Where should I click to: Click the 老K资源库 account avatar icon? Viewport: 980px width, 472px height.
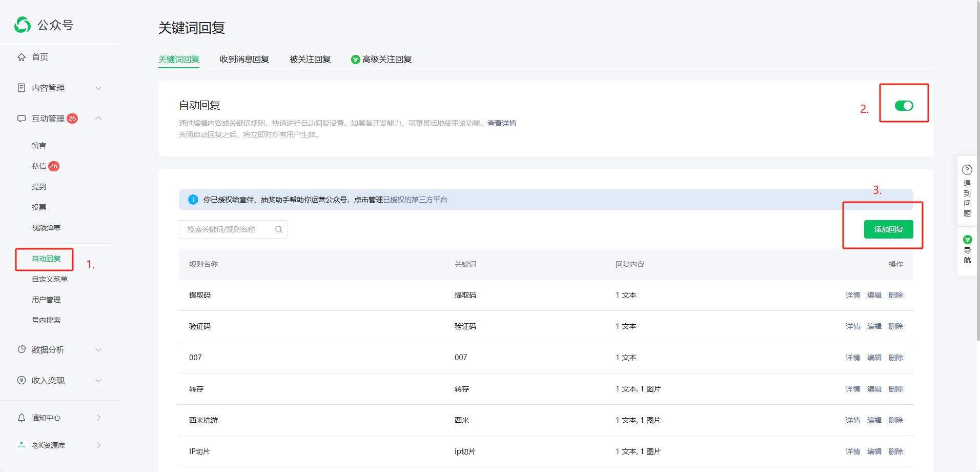click(22, 445)
